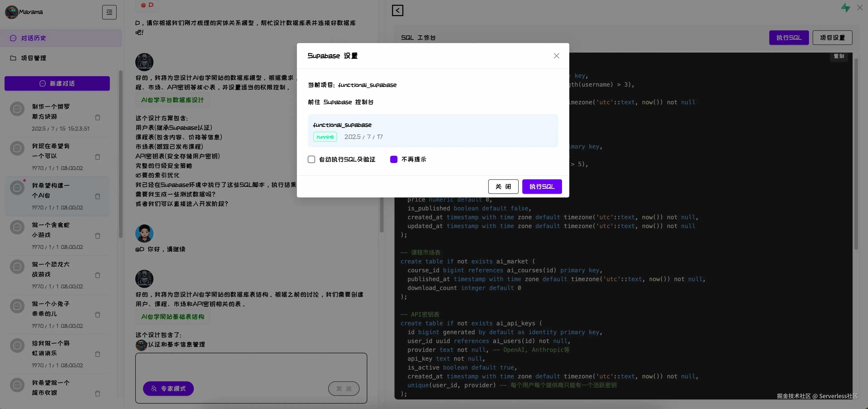Collapse the sidebar with the menu icon

(x=109, y=12)
